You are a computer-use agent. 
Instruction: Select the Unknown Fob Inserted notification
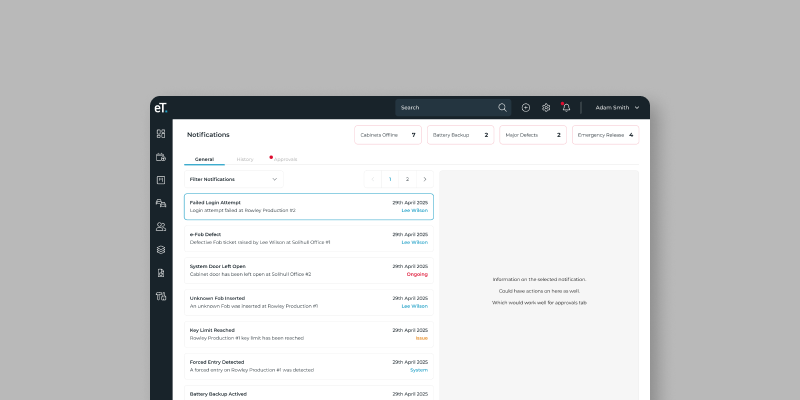pos(309,302)
